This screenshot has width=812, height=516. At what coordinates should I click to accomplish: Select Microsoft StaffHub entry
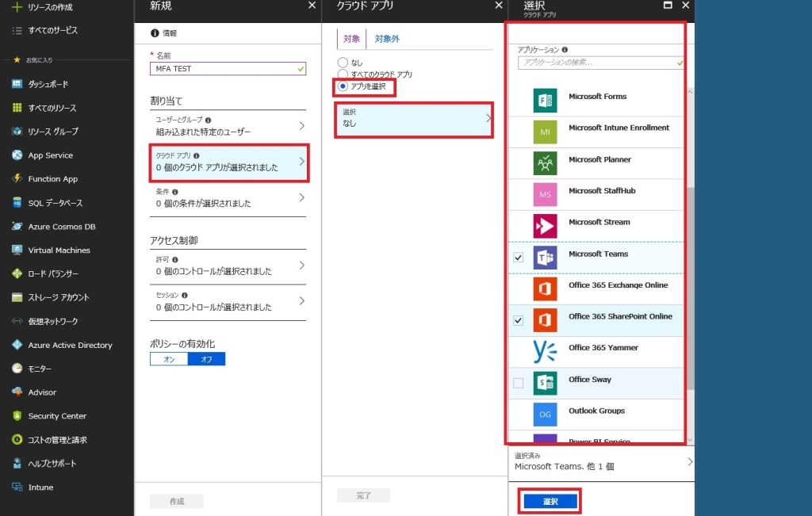click(x=596, y=195)
